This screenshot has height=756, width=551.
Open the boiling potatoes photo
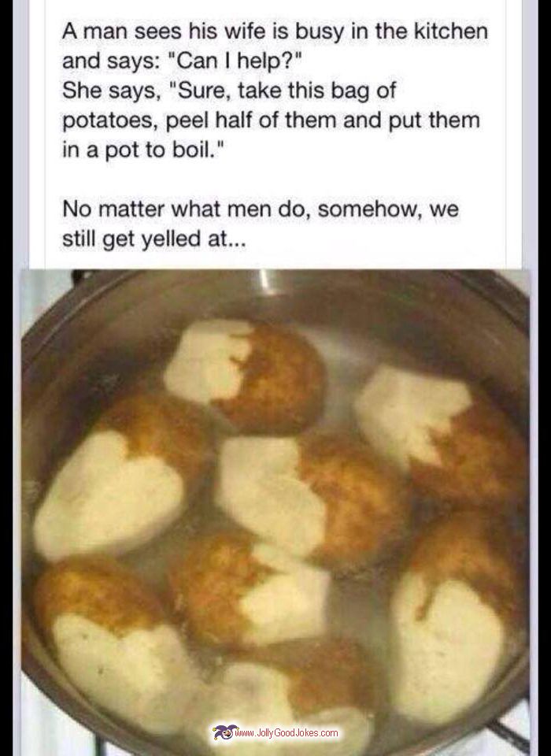point(275,513)
